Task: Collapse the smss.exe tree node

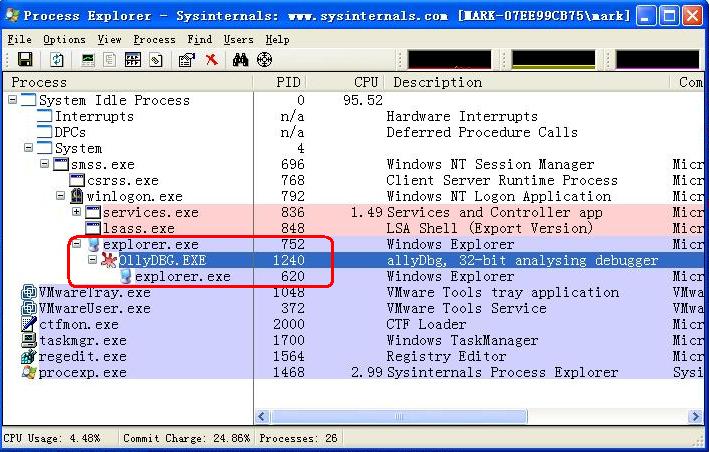Action: tap(44, 163)
